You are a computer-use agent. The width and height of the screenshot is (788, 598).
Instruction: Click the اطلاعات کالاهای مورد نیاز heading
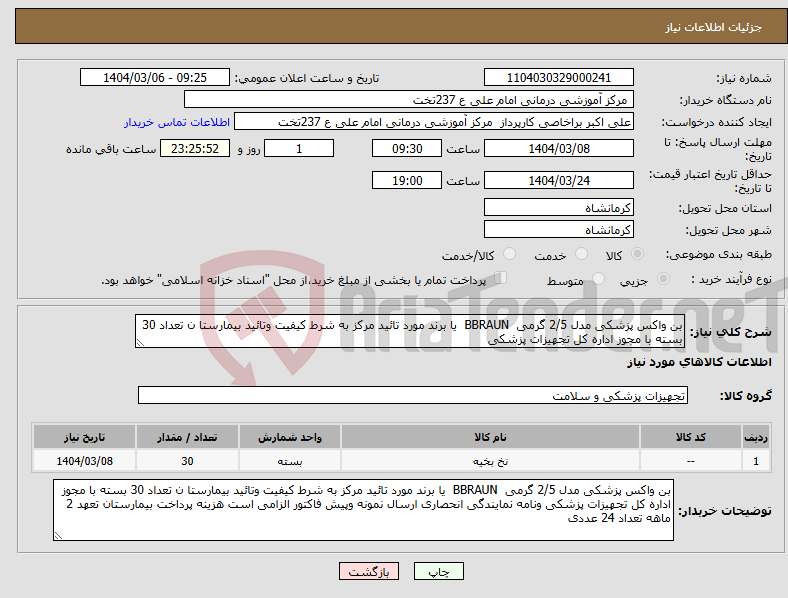[x=699, y=362]
